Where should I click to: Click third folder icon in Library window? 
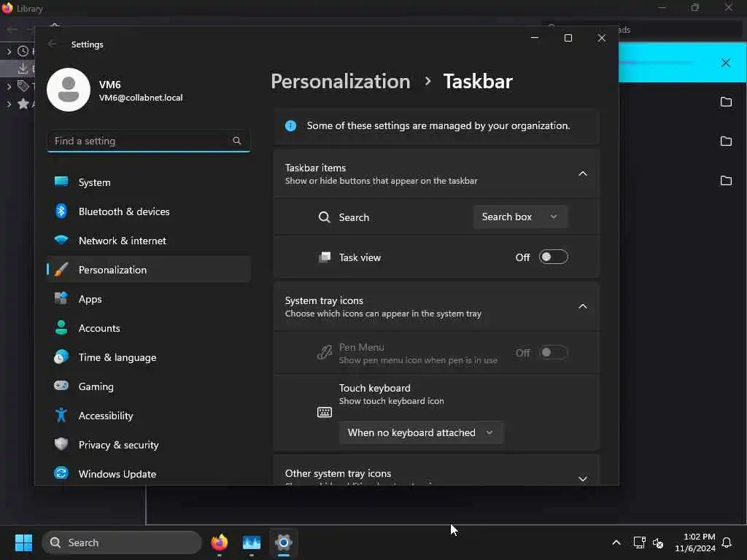726,181
